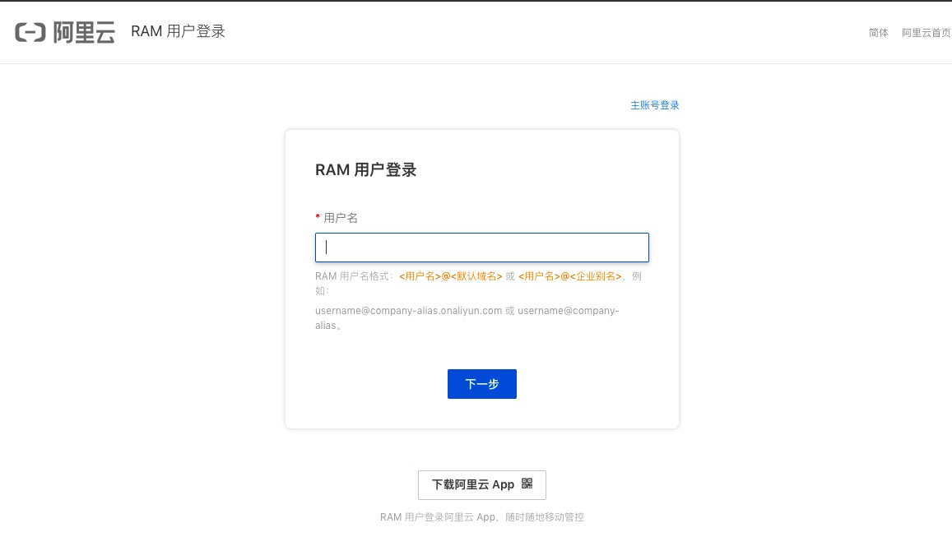Click the 阿里云 wordmark in the header
Image resolution: width=952 pixels, height=560 pixels.
click(x=84, y=32)
